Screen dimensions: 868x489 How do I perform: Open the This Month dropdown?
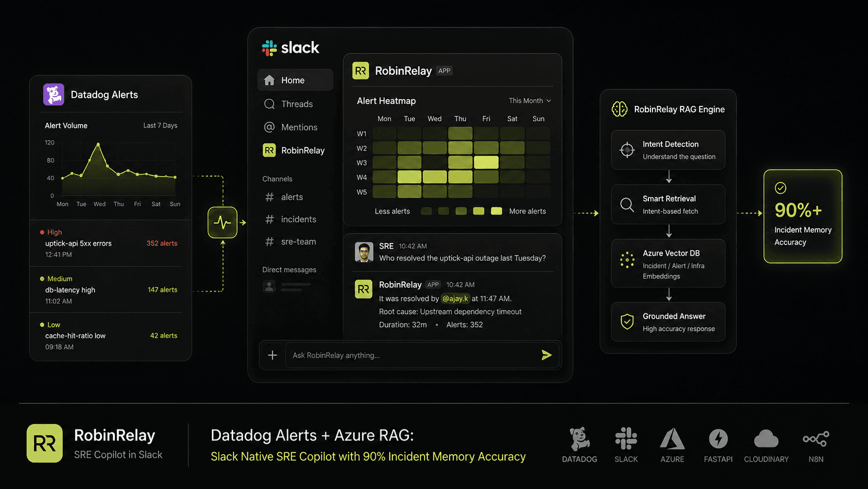530,101
